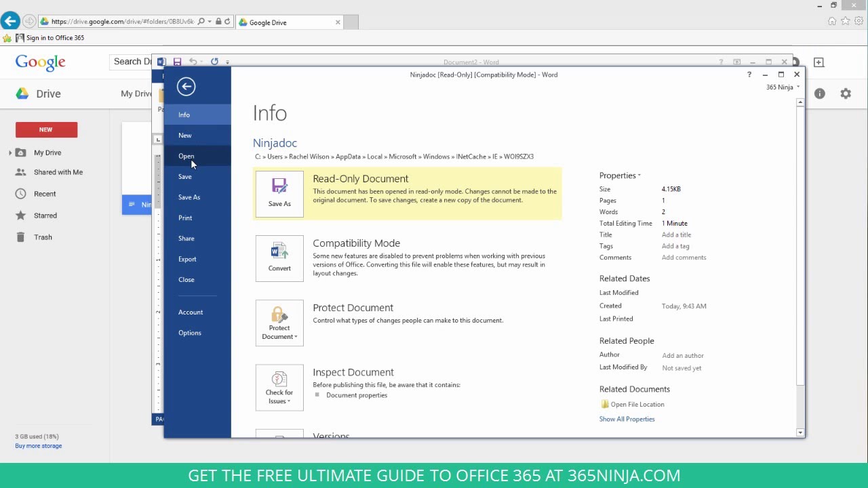Click the Drive info details icon
868x488 pixels.
pos(820,94)
